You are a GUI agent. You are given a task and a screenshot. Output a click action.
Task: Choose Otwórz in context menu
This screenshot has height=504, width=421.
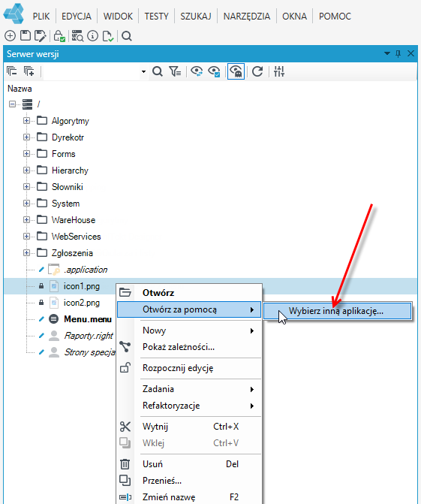point(189,293)
